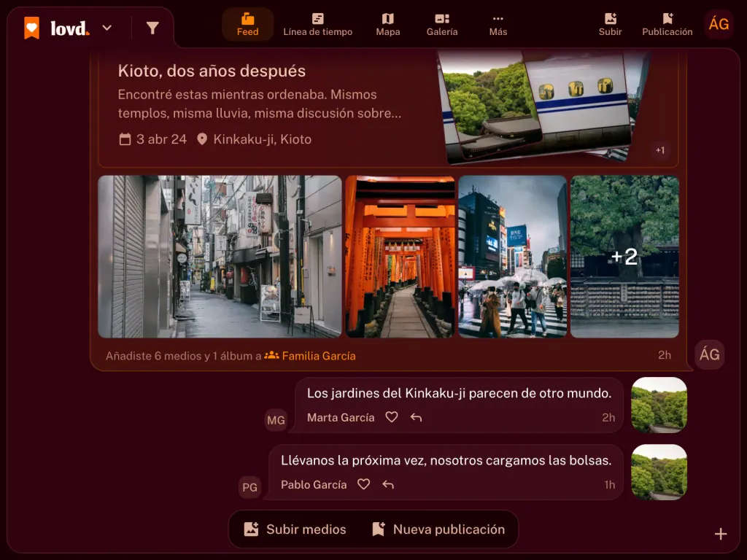Like Pablo García's comment with heart
Screen dimensions: 747x560
point(363,484)
